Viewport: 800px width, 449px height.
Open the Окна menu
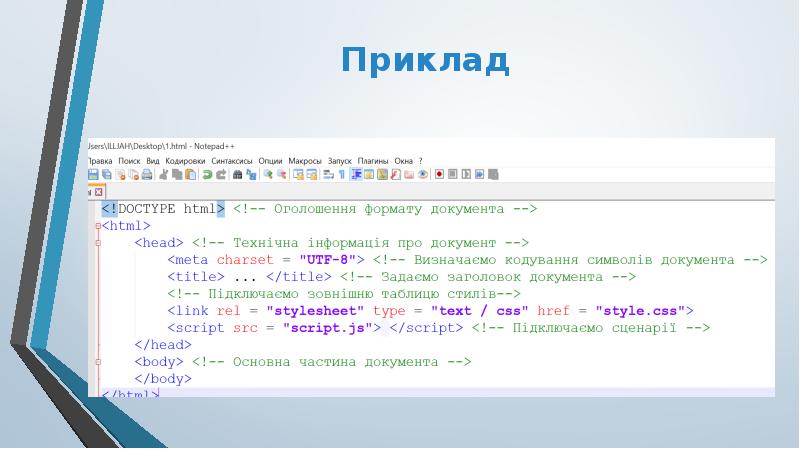click(x=404, y=161)
